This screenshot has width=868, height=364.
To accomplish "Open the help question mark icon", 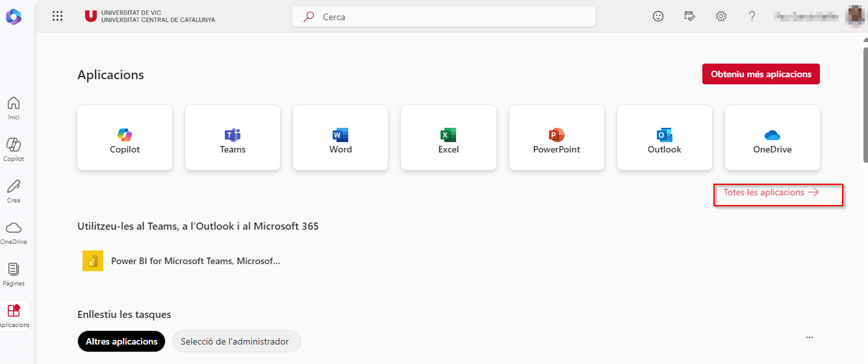I will (752, 17).
